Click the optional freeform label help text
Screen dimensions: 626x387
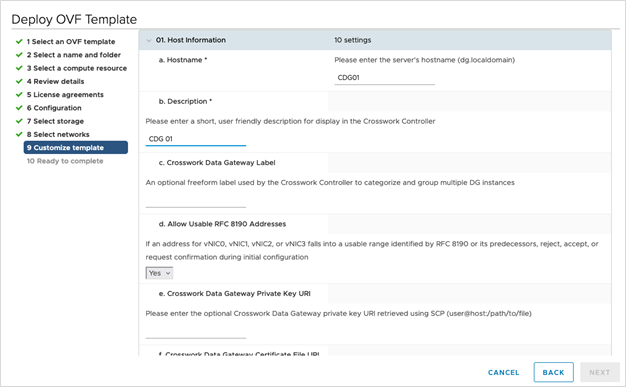[x=330, y=183]
